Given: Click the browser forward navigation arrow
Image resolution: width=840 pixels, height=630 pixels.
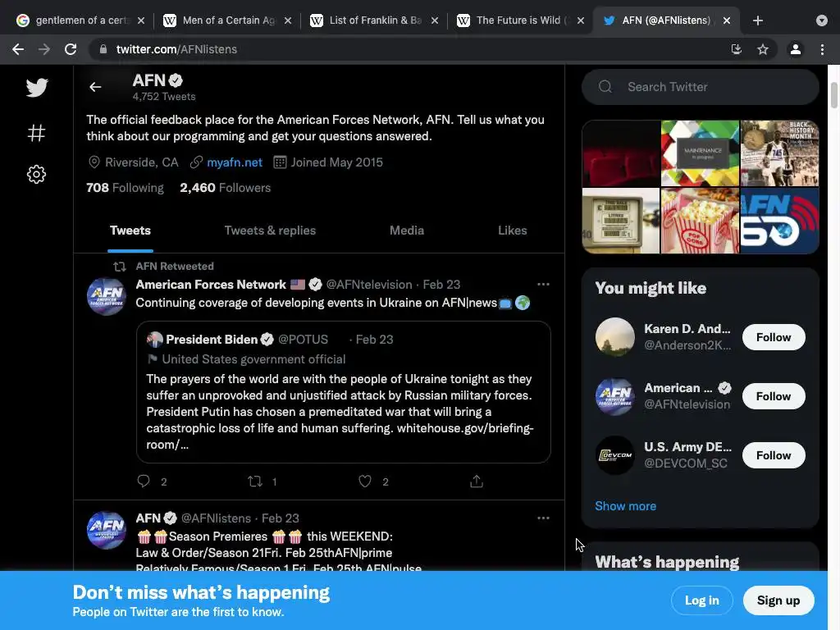Looking at the screenshot, I should (44, 49).
